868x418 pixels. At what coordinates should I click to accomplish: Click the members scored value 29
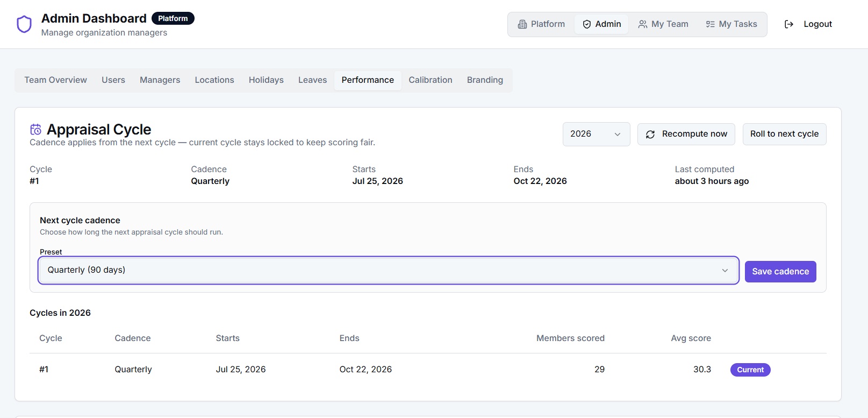[x=599, y=370]
